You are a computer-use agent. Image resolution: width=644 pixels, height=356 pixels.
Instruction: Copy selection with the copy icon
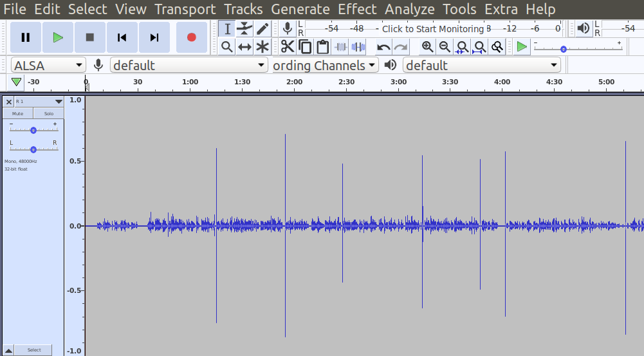(x=305, y=47)
